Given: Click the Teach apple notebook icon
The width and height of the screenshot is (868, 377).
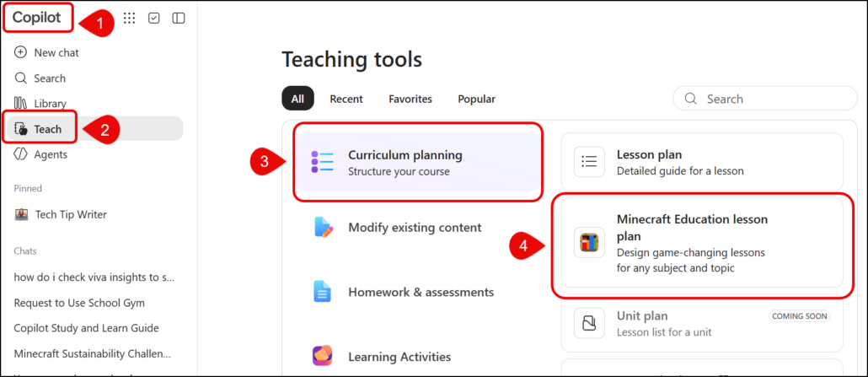Looking at the screenshot, I should tap(20, 129).
